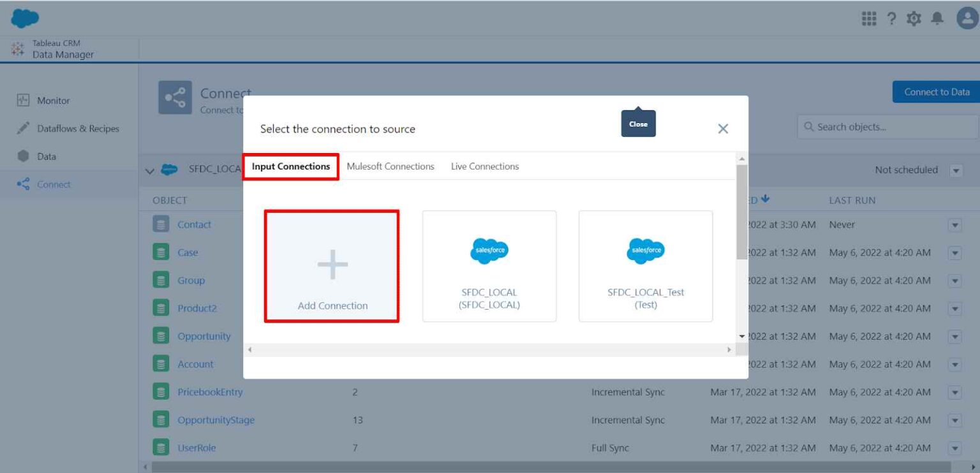Open the user profile avatar

pos(968,18)
